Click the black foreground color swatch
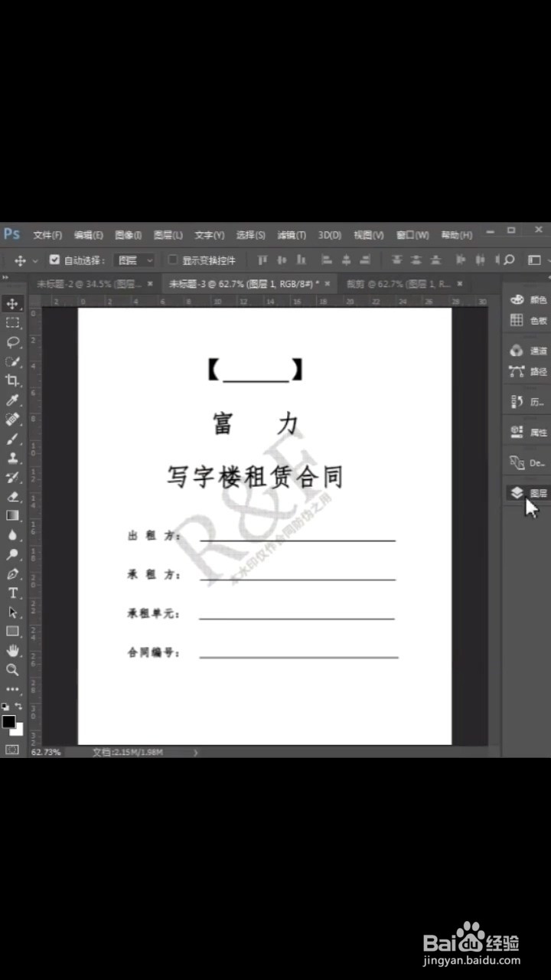 [x=8, y=721]
